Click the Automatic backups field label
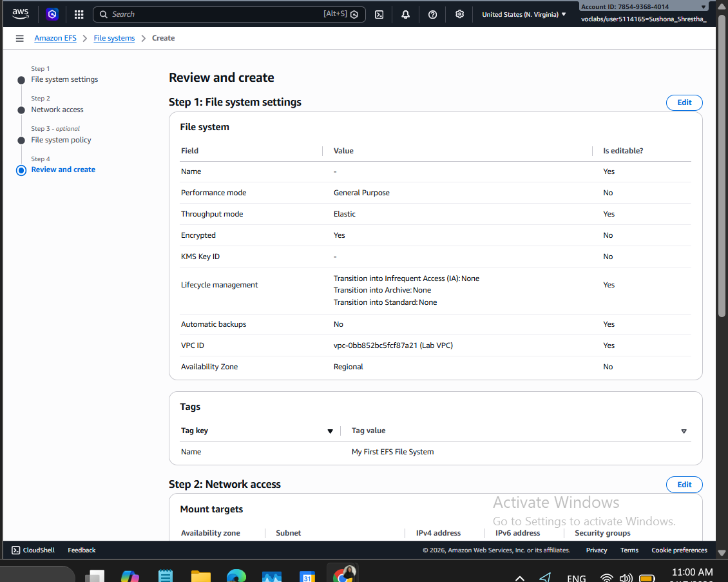The image size is (728, 582). [x=214, y=324]
